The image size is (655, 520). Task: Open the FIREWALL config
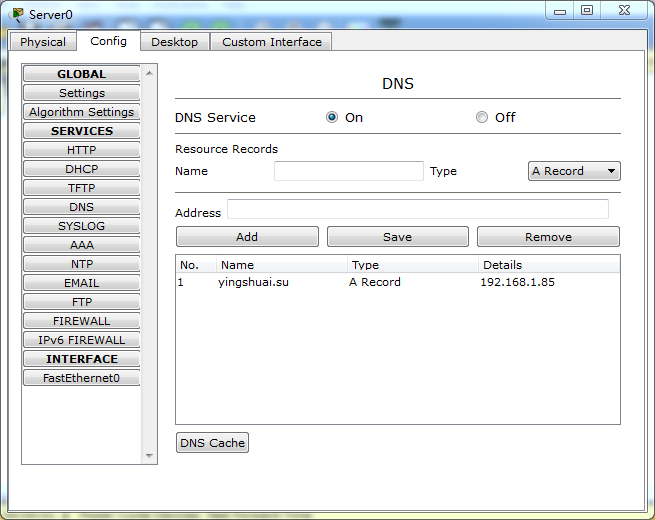(x=81, y=321)
